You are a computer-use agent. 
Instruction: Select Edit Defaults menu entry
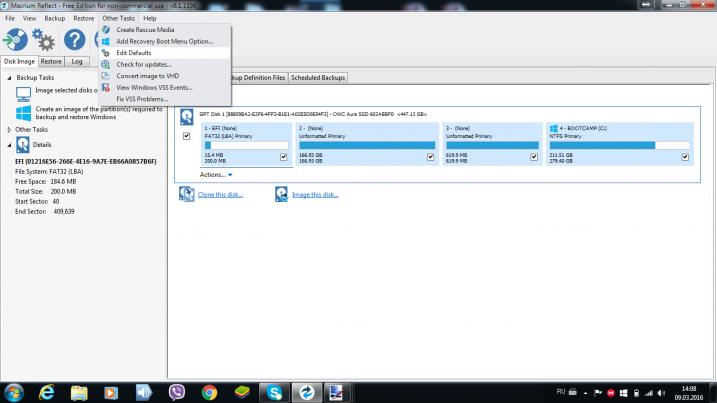click(x=165, y=53)
